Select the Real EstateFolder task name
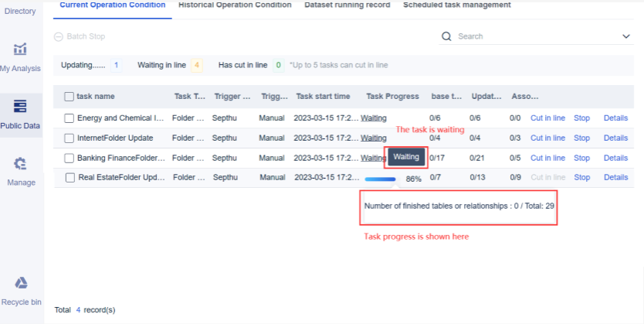 point(121,178)
